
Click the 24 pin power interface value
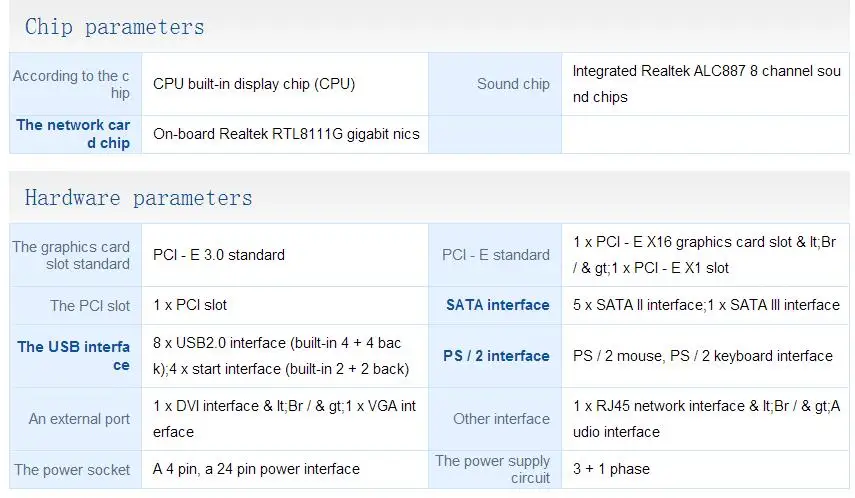pos(256,469)
